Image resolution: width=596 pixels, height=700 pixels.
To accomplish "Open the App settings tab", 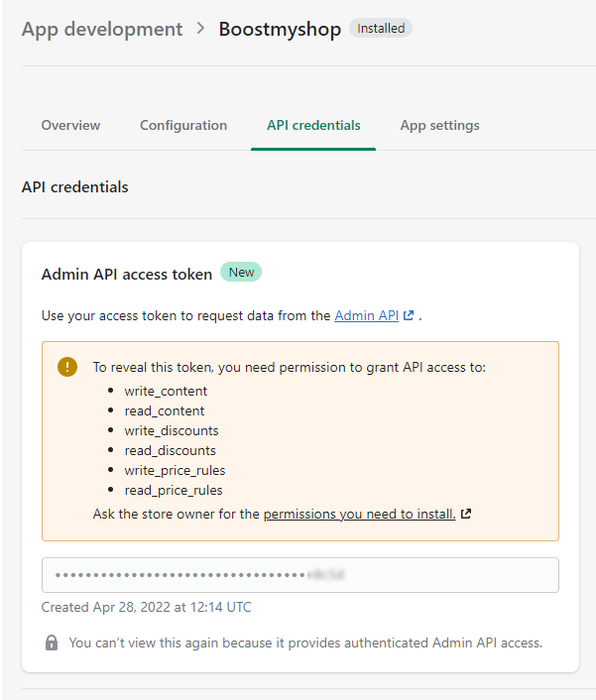I will [439, 126].
